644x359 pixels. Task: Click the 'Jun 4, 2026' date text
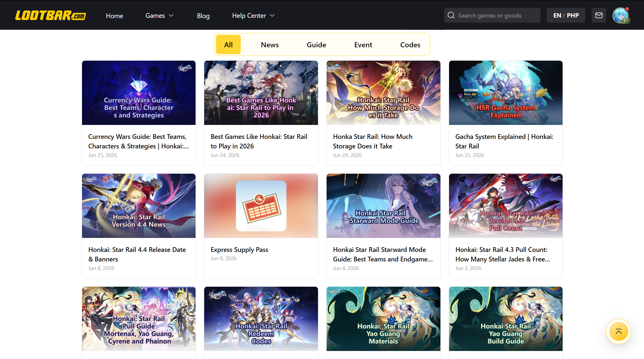click(x=346, y=268)
